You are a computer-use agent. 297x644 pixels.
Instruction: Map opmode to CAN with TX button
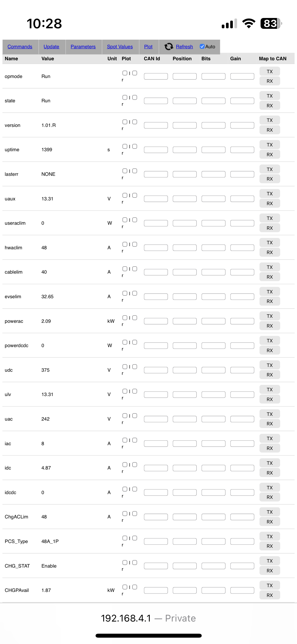tap(270, 72)
